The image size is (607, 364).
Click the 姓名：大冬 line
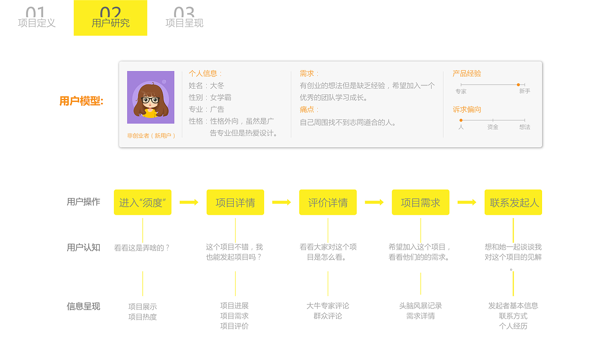[207, 85]
